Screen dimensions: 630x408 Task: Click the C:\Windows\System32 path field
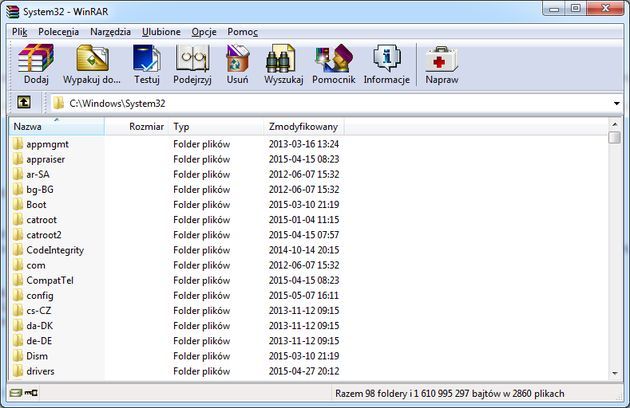pyautogui.click(x=330, y=103)
